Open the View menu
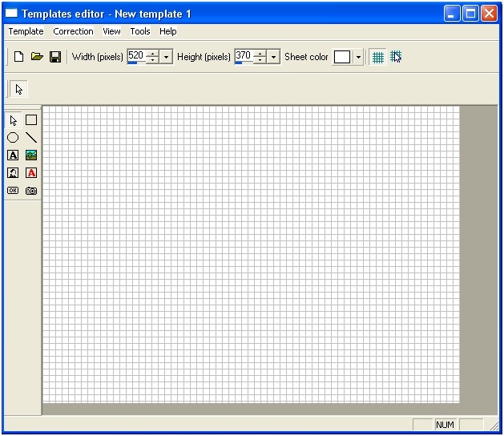504x436 pixels. click(x=111, y=31)
